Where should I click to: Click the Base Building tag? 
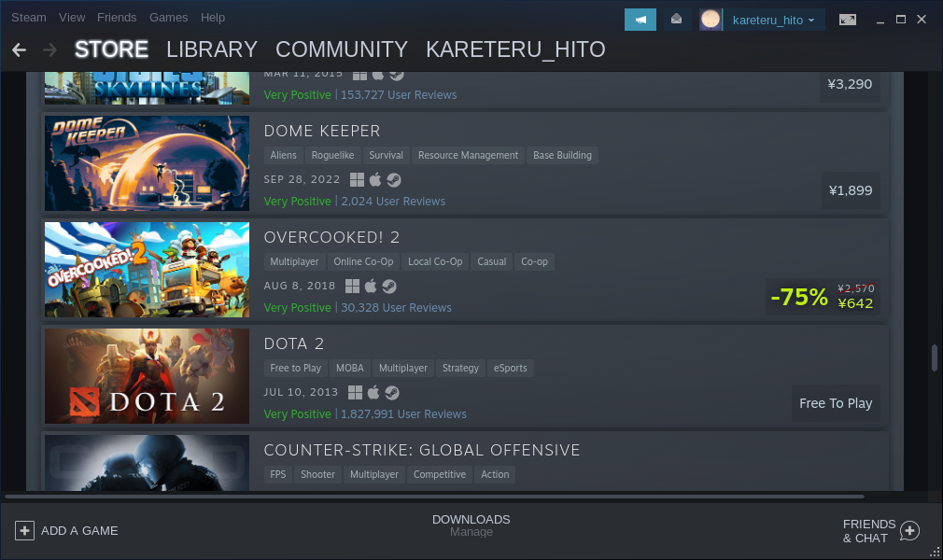pos(562,155)
